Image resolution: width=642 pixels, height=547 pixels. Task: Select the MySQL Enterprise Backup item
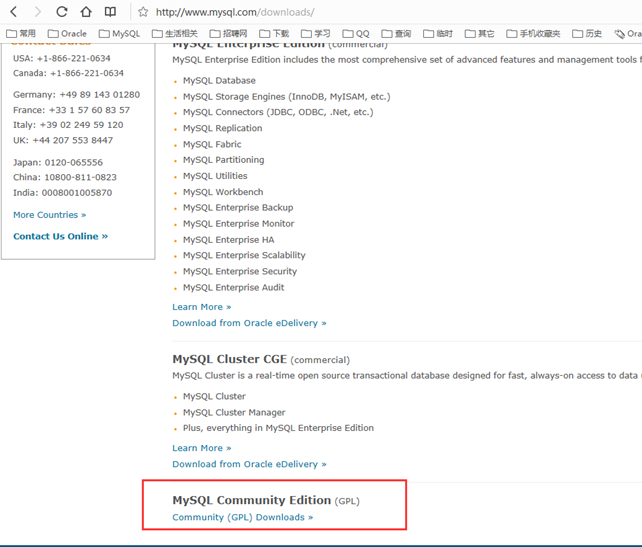[x=238, y=208]
